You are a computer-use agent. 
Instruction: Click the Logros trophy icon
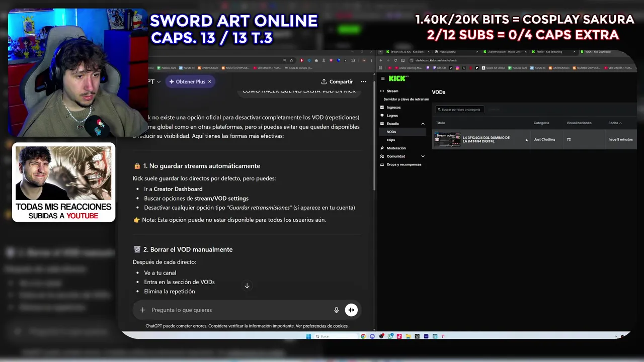click(382, 115)
